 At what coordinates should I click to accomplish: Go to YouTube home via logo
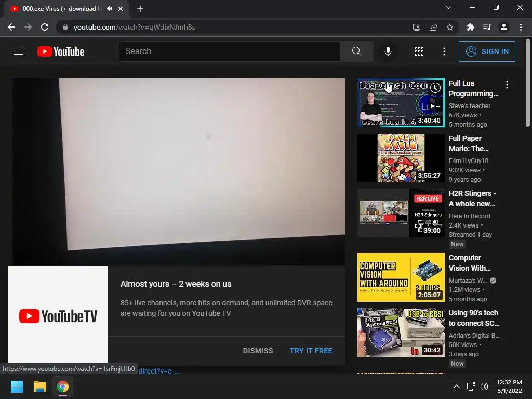click(x=61, y=51)
